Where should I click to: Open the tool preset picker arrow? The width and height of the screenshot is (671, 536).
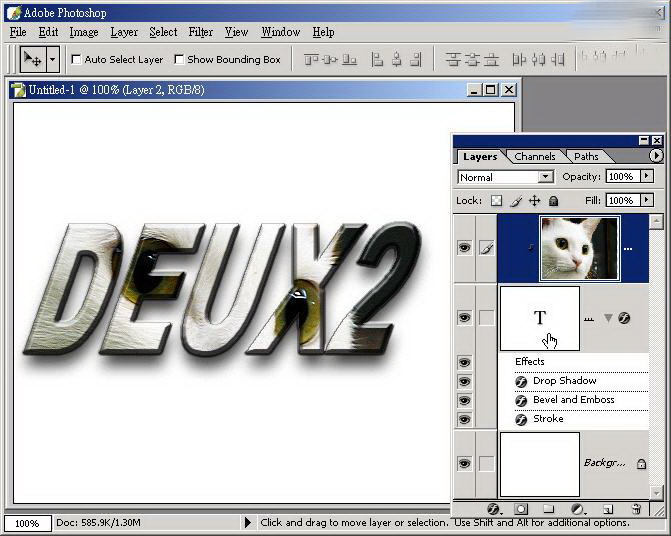52,59
